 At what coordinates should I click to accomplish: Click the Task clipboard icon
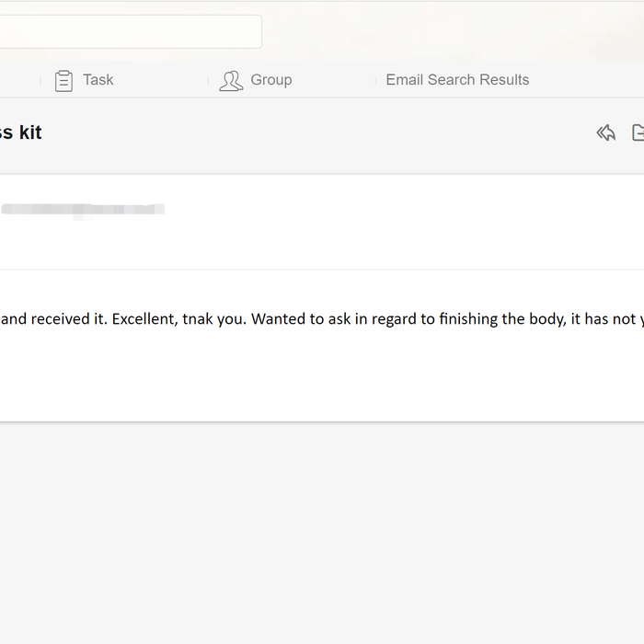(63, 81)
